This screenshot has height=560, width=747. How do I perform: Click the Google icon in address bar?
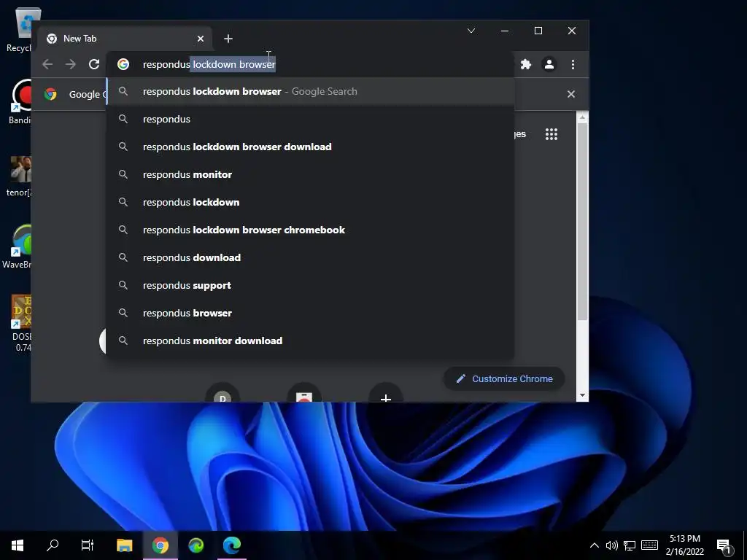pos(123,64)
